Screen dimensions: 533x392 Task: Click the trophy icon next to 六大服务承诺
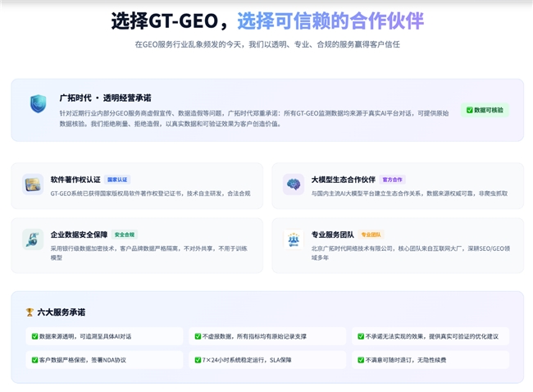point(30,312)
